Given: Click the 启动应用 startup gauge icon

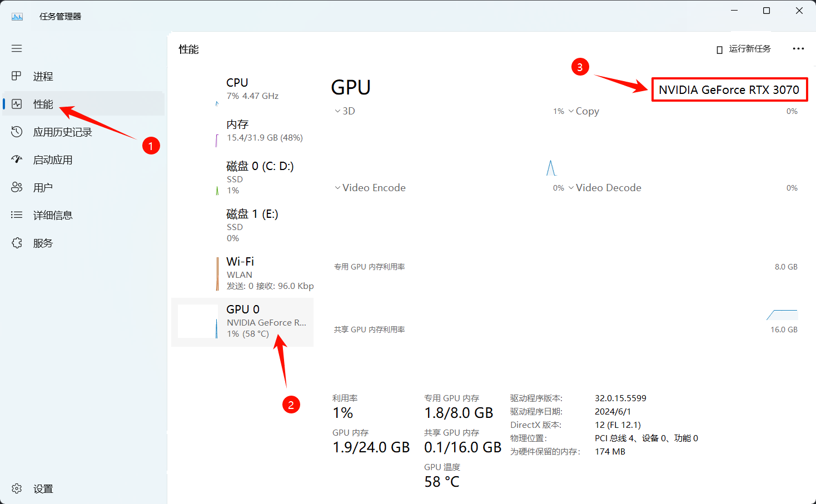Looking at the screenshot, I should point(17,159).
